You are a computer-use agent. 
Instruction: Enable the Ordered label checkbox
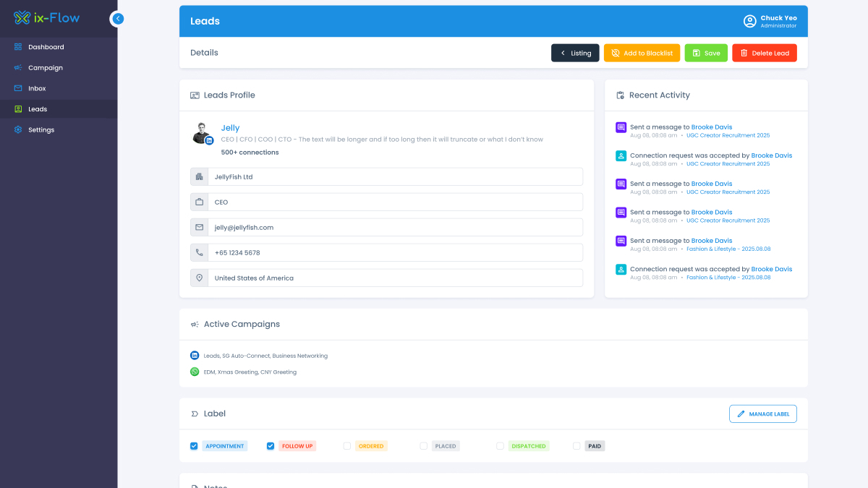click(347, 446)
